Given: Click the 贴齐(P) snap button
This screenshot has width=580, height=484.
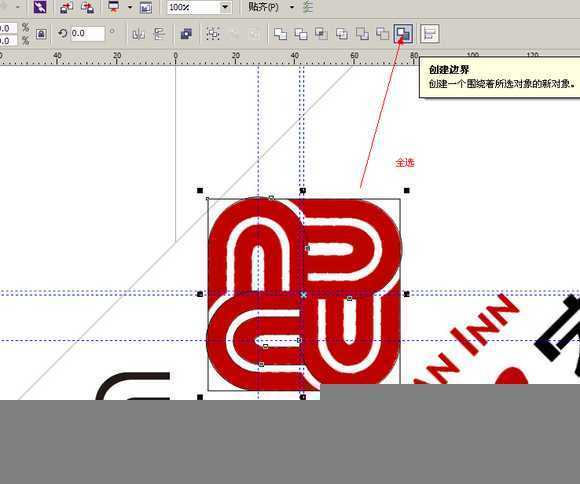Looking at the screenshot, I should [263, 7].
